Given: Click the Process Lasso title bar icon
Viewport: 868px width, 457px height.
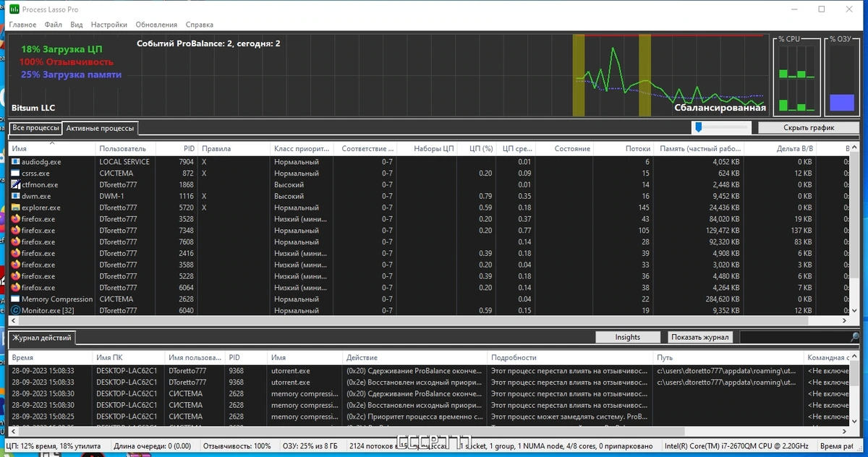Looking at the screenshot, I should point(14,9).
